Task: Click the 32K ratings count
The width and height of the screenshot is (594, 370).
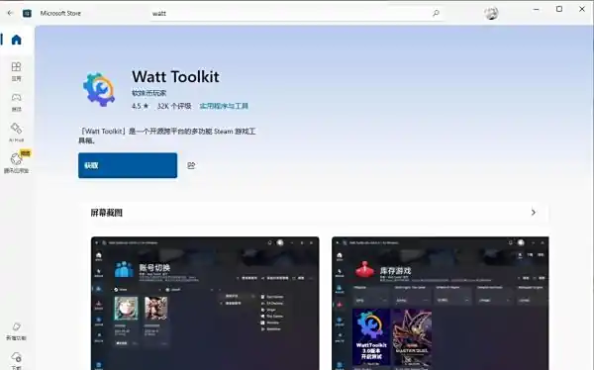Action: pos(174,106)
